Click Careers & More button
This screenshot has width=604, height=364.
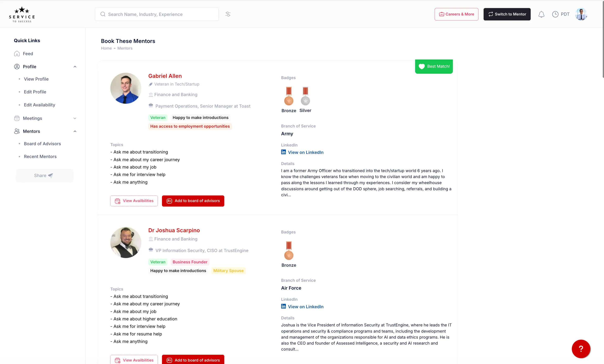coord(456,14)
